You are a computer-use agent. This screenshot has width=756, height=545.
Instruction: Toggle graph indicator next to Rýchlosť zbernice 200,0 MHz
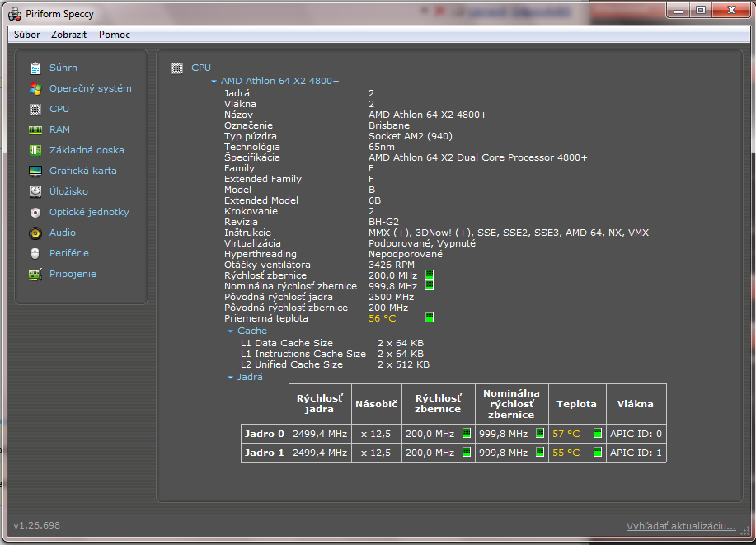coord(429,275)
